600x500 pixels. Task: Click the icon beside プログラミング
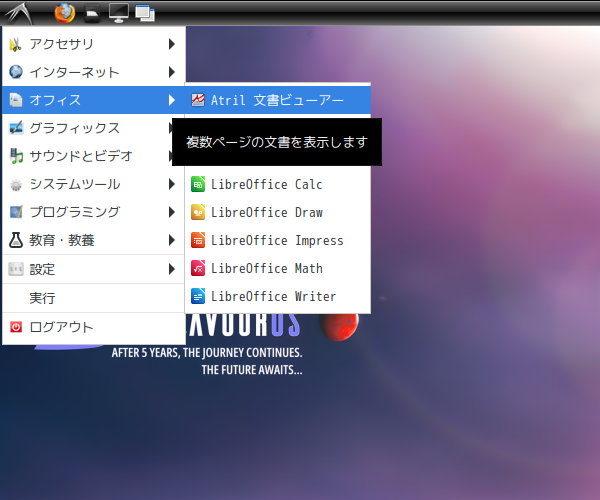tap(16, 212)
